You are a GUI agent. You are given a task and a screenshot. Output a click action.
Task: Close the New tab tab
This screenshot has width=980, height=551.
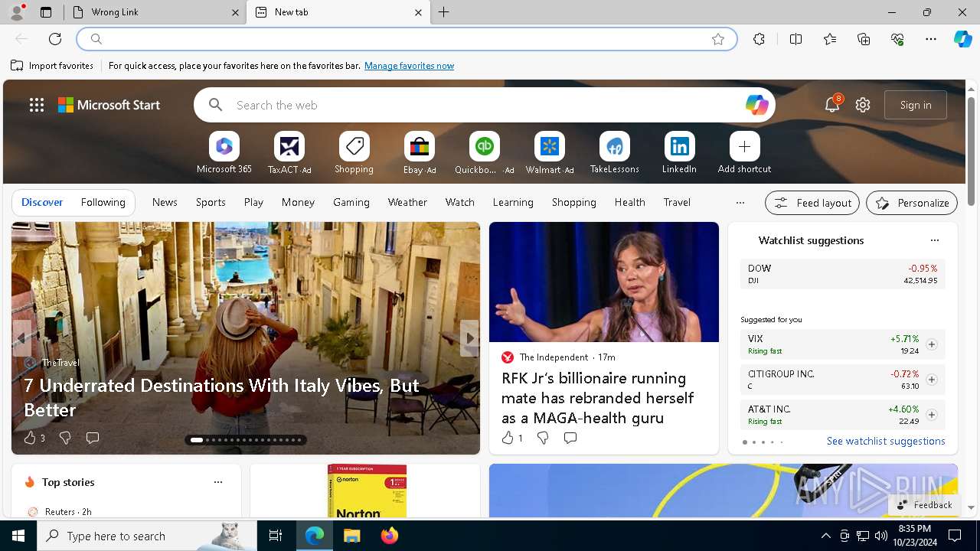click(x=418, y=12)
